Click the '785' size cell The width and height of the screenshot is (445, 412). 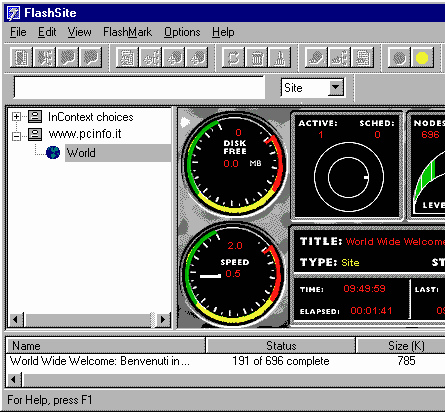click(406, 361)
